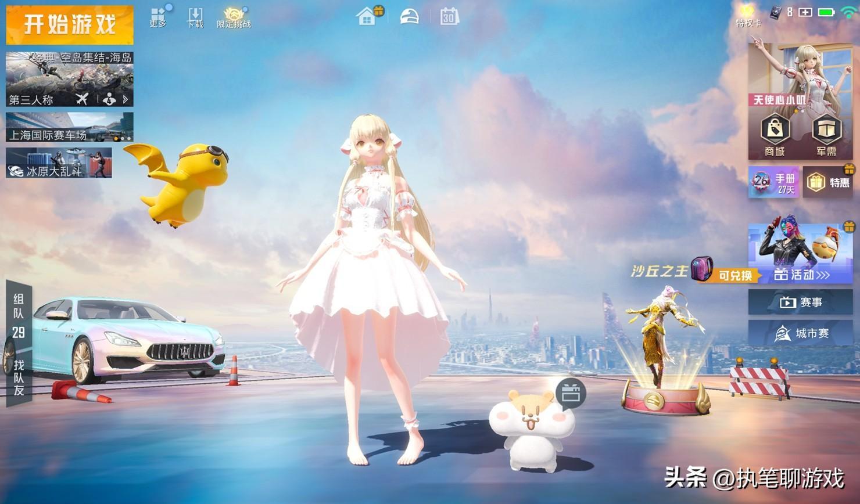Screen dimensions: 860x504
Task: Open the 商城 shop bag icon
Action: tap(775, 134)
